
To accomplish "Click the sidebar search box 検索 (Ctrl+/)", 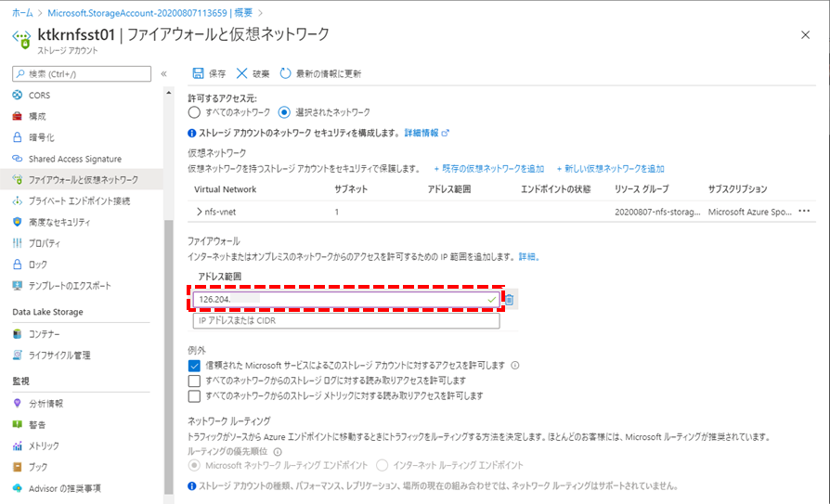I will click(82, 73).
